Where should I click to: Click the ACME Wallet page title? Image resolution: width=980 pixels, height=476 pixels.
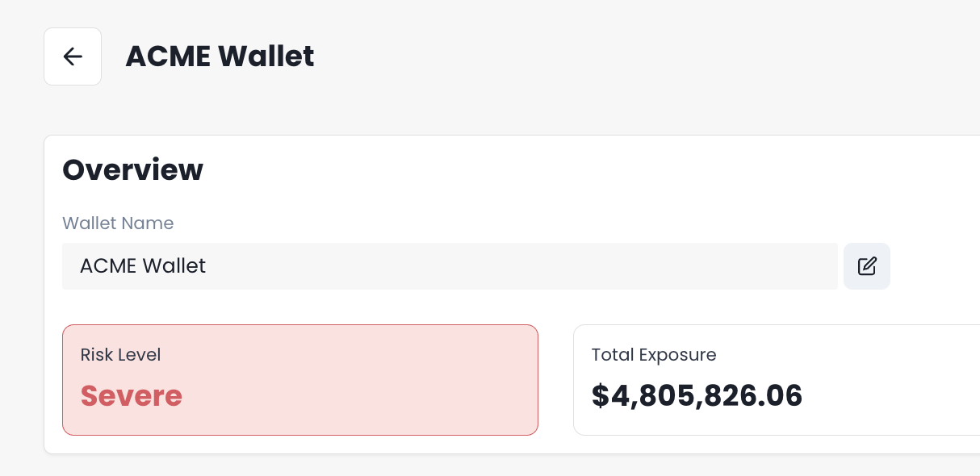220,56
